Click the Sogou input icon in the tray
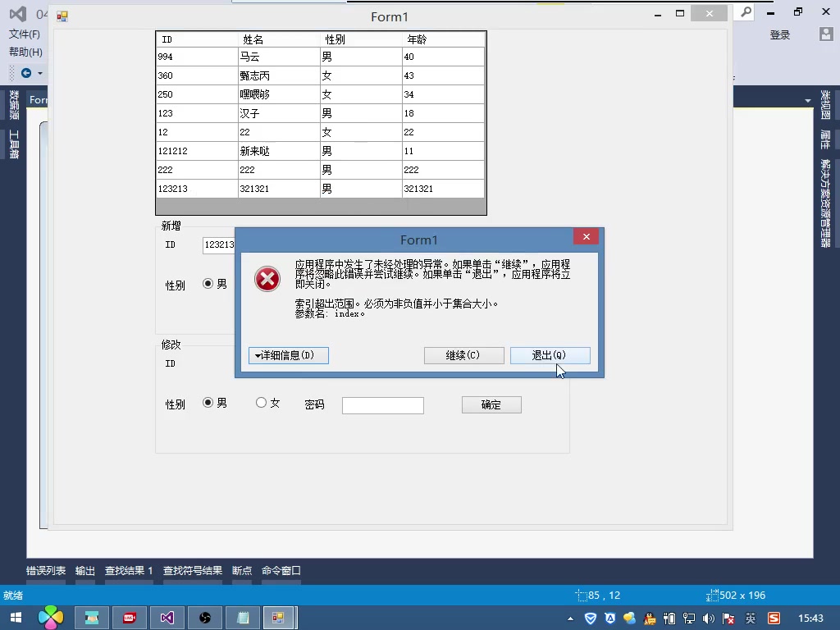This screenshot has height=630, width=840. coord(773,619)
